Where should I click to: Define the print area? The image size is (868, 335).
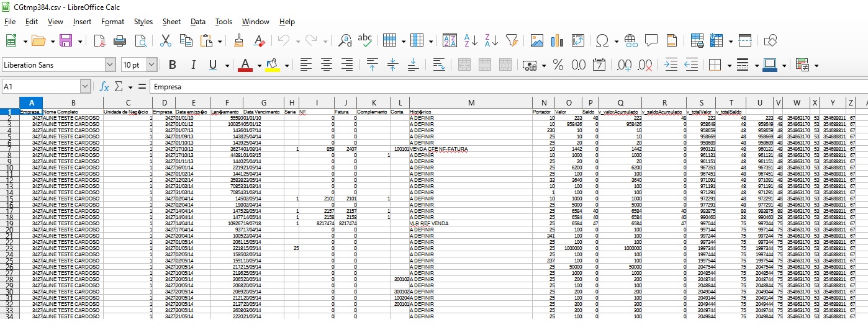(x=697, y=41)
